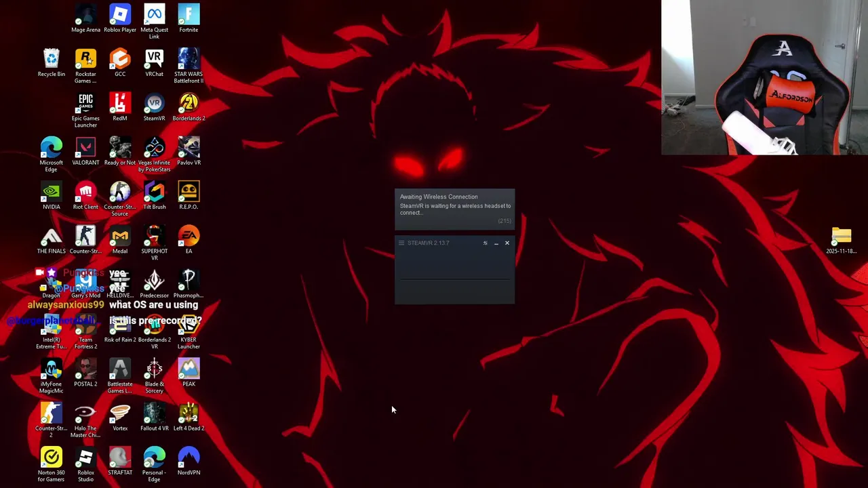
Task: Select the Epic Games Launcher icon
Action: (x=85, y=110)
